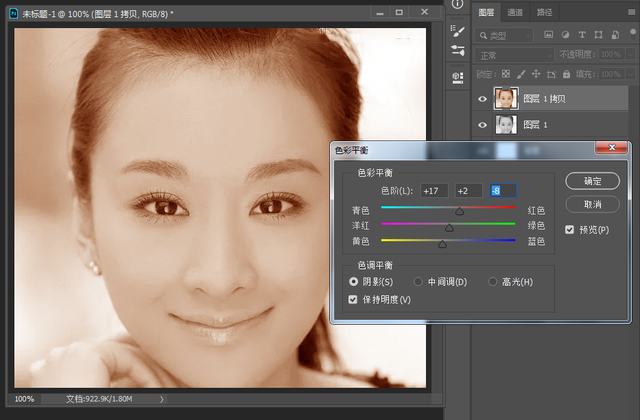
Task: Click the 不透明度 100% field
Action: click(611, 54)
